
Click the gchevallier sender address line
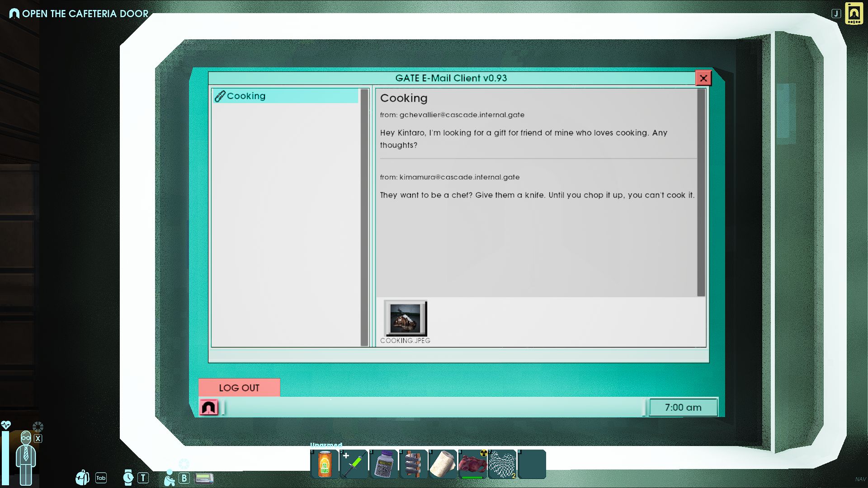click(452, 115)
